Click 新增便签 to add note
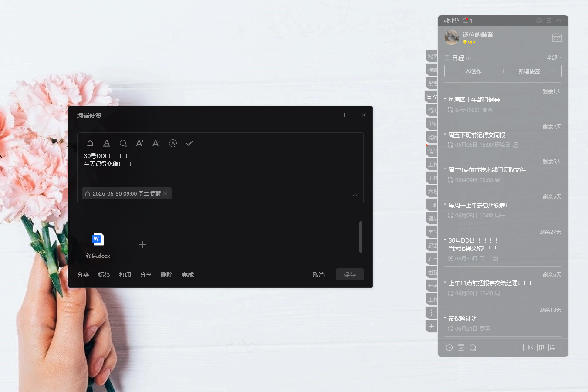 (x=529, y=71)
